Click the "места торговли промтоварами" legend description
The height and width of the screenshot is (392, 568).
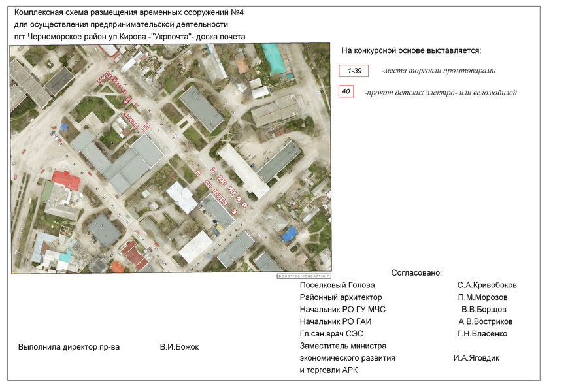pos(439,71)
